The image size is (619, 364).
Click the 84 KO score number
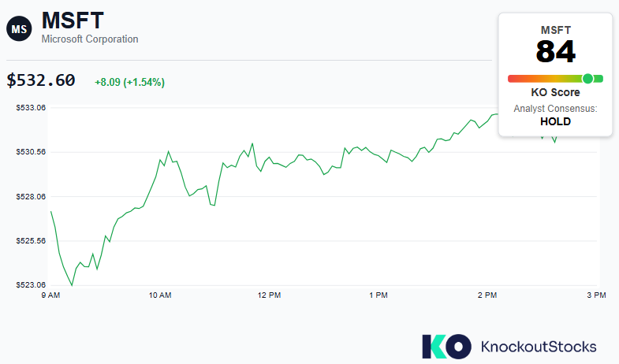click(555, 52)
